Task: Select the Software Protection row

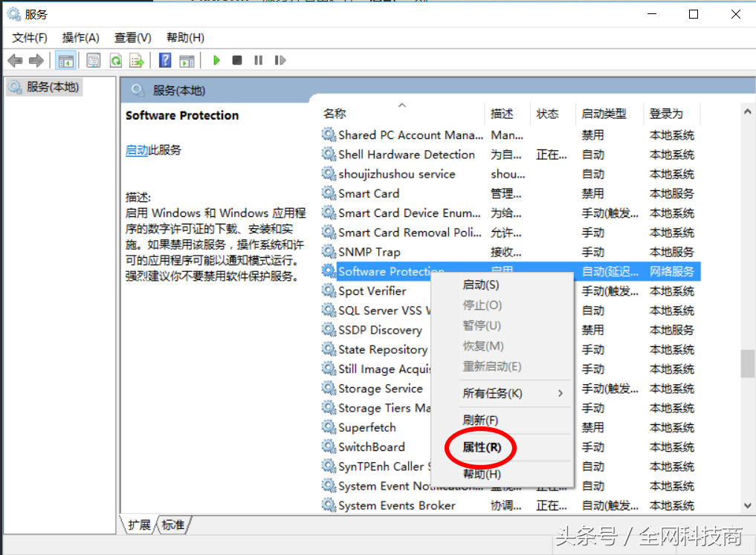Action: pyautogui.click(x=510, y=271)
